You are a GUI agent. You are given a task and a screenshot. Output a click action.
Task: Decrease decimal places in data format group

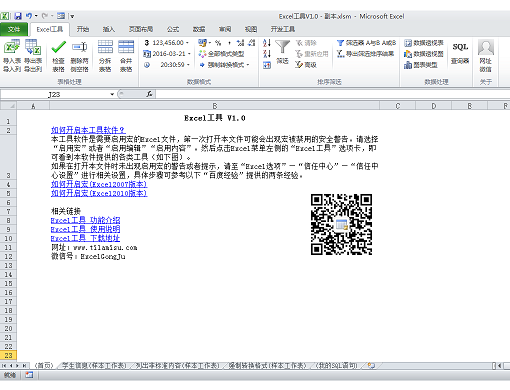point(252,43)
